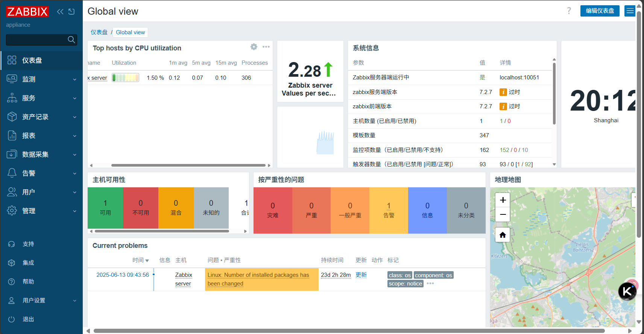Open the dashboard hamburger menu button

630,11
